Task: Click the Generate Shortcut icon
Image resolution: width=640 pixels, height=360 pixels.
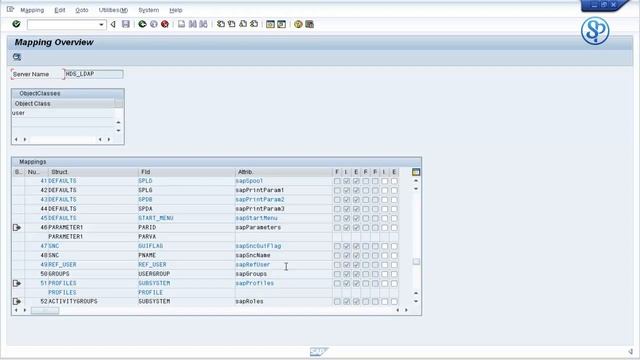Action: coord(281,24)
